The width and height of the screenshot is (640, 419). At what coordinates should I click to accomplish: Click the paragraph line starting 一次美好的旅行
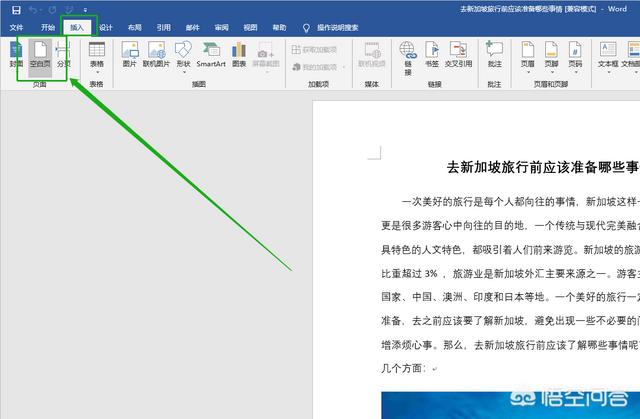520,202
